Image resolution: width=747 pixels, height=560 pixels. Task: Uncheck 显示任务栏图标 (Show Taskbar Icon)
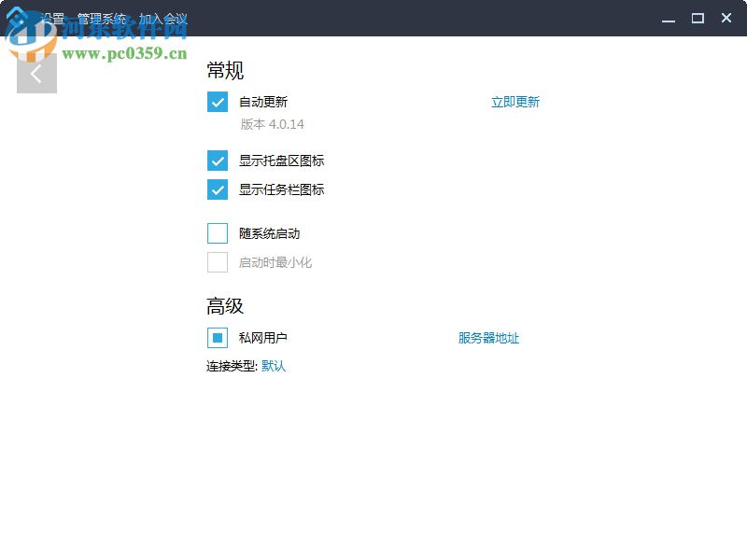[x=218, y=189]
